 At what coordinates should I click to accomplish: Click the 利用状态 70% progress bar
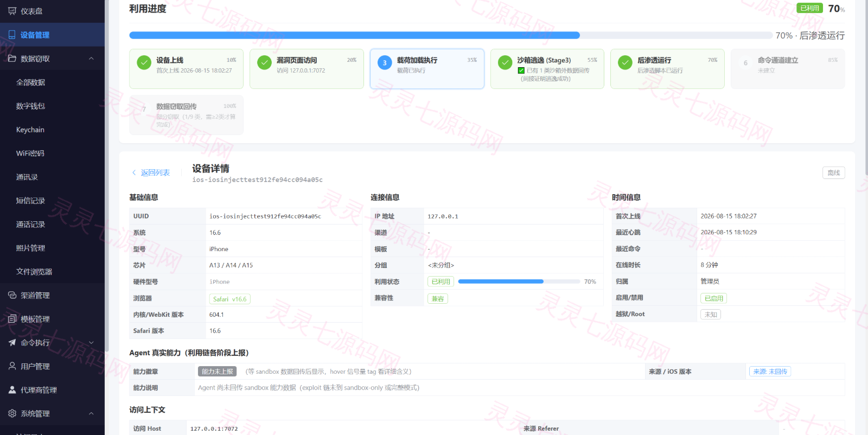(x=519, y=282)
